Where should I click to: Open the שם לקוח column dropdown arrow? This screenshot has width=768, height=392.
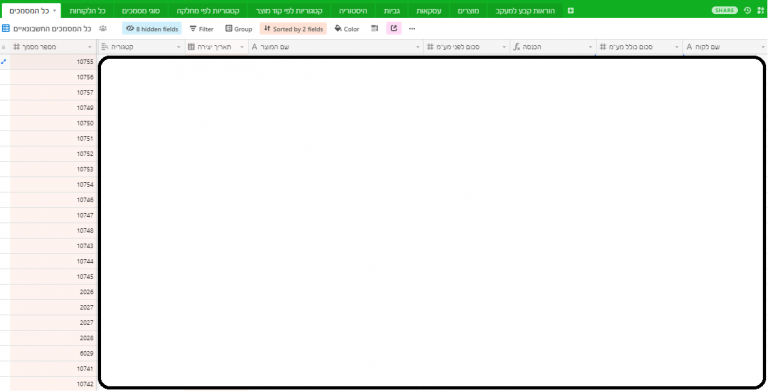pos(763,47)
